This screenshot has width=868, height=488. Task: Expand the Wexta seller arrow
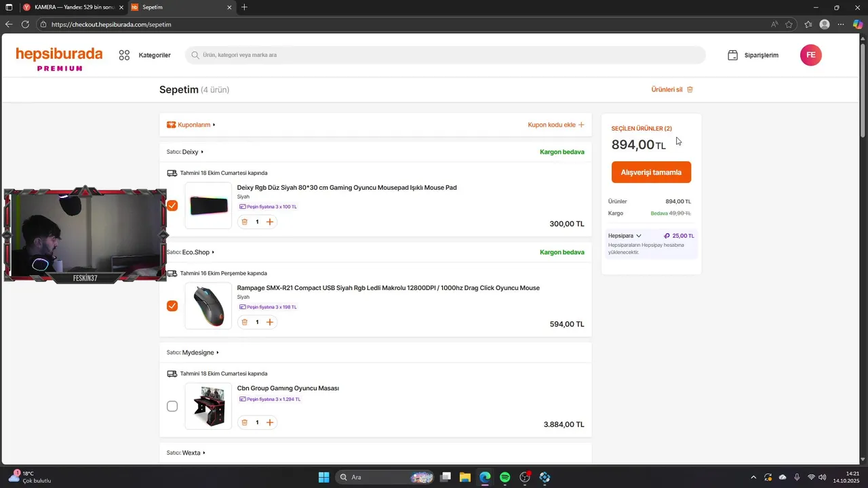203,453
